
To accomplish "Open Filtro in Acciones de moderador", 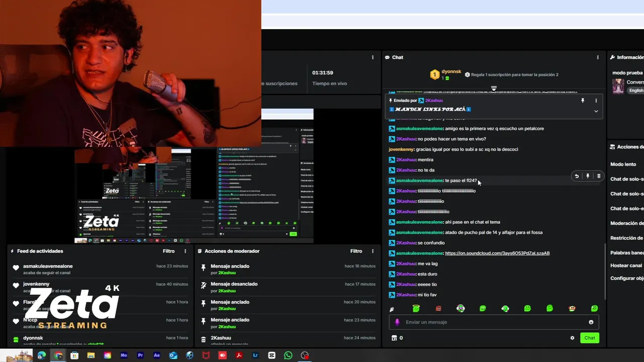I will (356, 251).
